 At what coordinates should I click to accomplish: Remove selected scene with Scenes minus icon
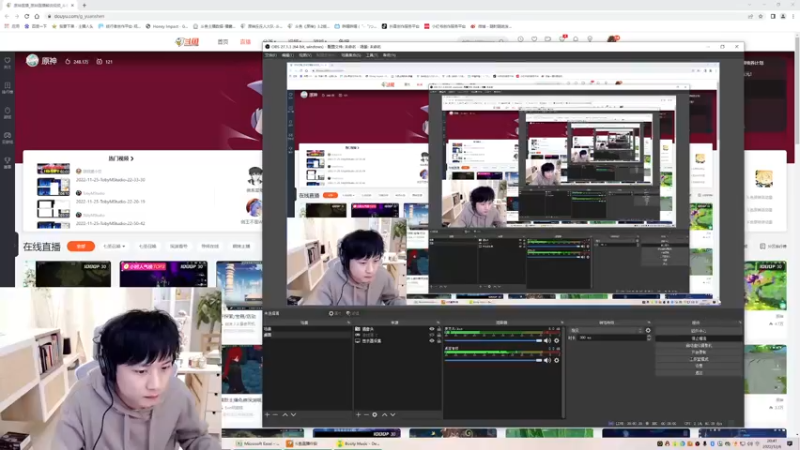pyautogui.click(x=276, y=415)
